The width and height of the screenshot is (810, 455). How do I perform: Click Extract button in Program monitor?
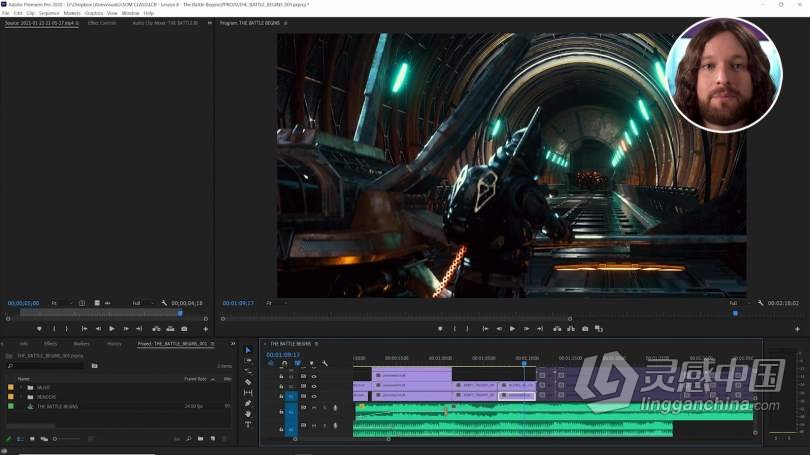(571, 328)
